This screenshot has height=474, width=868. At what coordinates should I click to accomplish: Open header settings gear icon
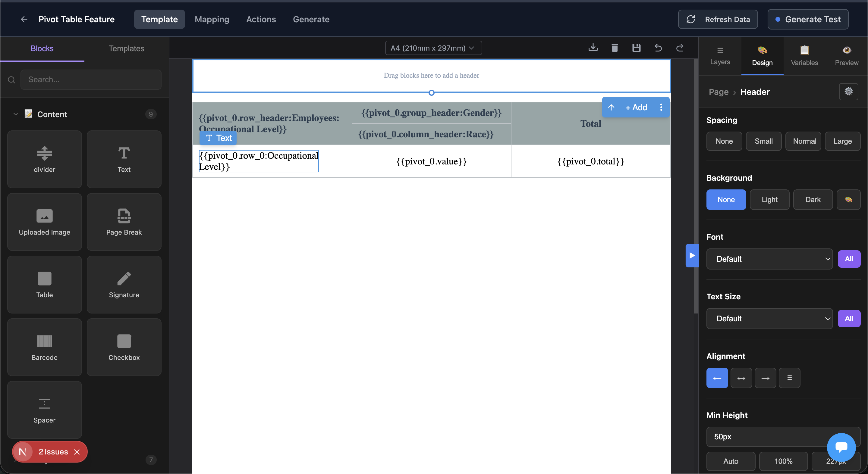coord(848,91)
